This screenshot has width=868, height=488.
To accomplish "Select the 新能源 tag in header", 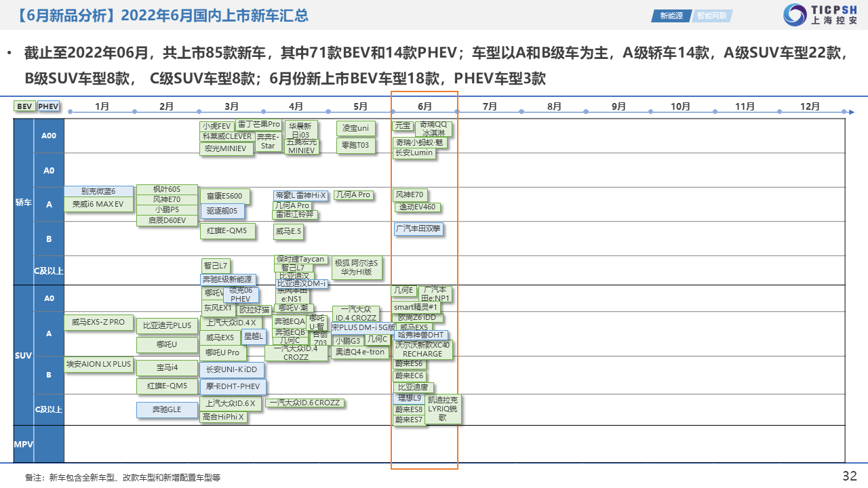I will 672,16.
